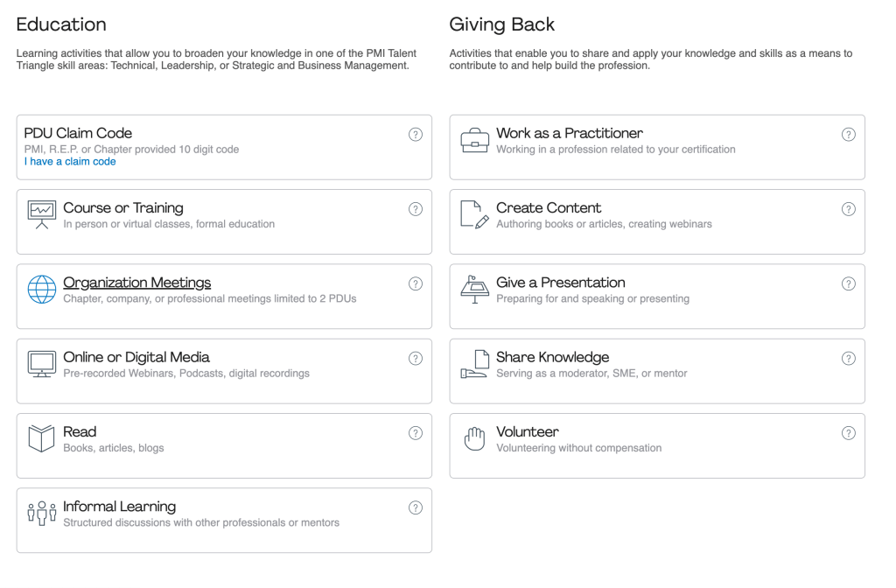Viewport: 896px width, 588px height.
Task: Open the Organization Meetings link
Action: point(136,283)
